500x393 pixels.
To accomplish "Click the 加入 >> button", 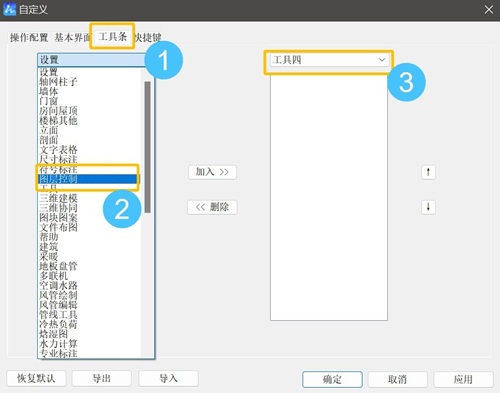I will [x=212, y=172].
